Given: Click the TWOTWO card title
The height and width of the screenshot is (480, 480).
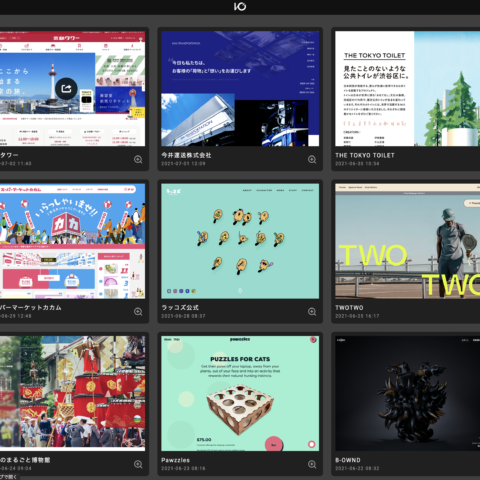Looking at the screenshot, I should click(349, 308).
